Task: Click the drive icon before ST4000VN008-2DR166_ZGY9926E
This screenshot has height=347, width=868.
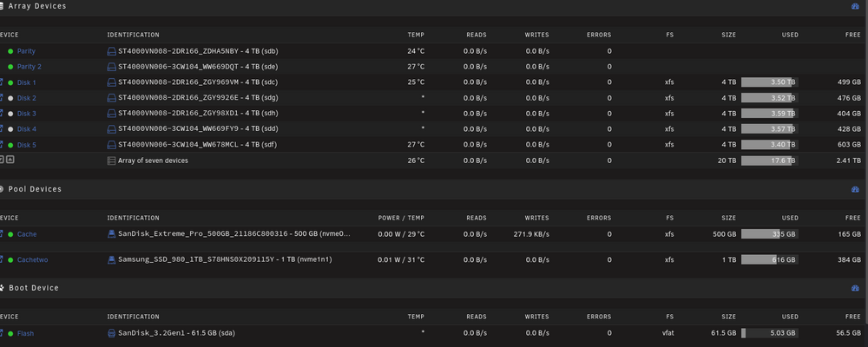Action: click(x=111, y=98)
